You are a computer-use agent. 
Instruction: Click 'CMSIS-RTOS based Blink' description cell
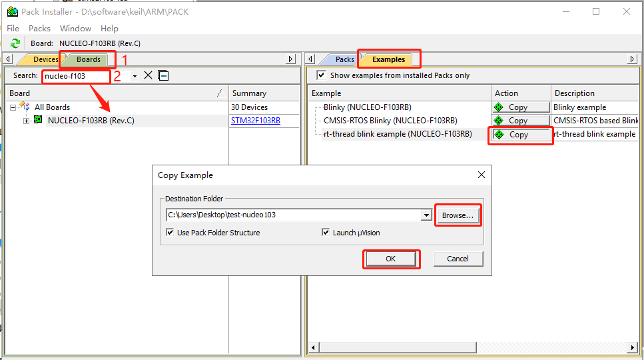coord(595,121)
